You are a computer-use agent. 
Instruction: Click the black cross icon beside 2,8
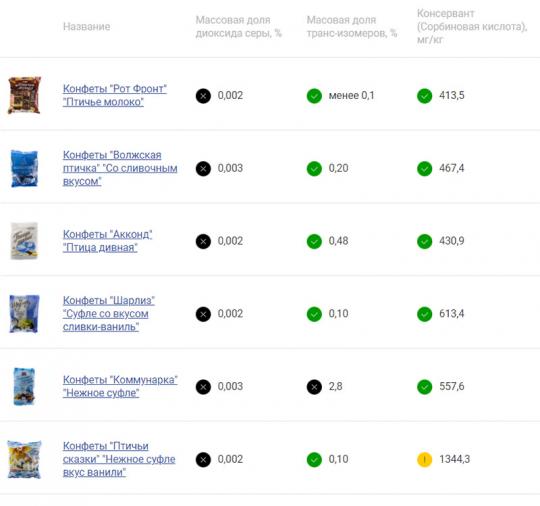click(x=314, y=387)
